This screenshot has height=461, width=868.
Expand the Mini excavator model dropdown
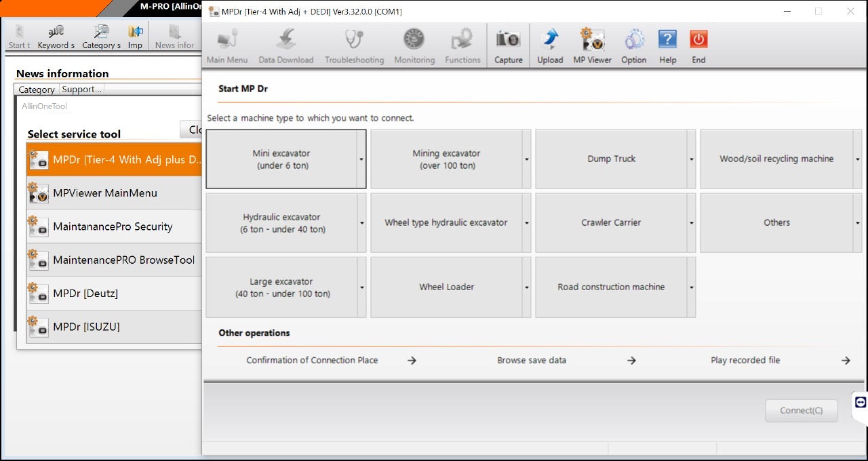tap(361, 159)
